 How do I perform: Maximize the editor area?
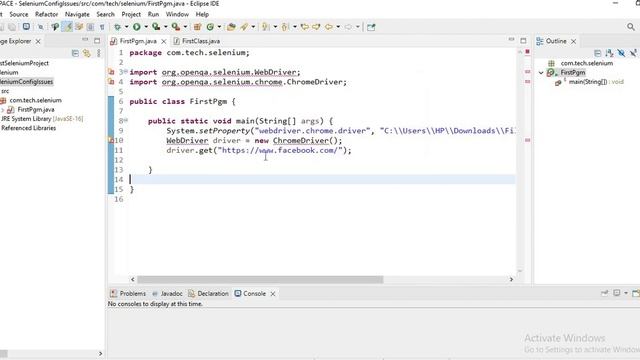(523, 40)
